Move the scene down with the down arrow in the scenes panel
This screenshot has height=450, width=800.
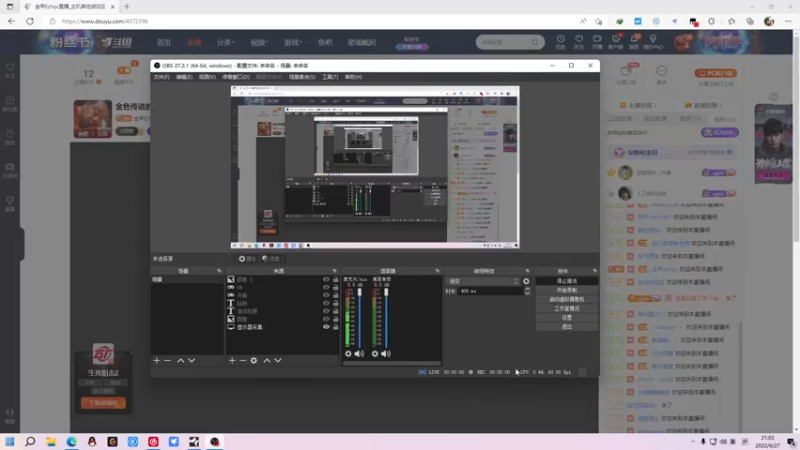tap(192, 360)
